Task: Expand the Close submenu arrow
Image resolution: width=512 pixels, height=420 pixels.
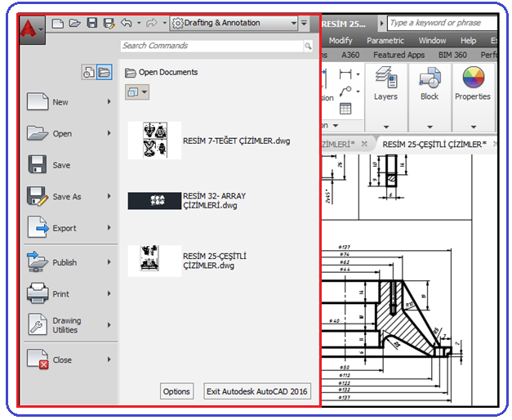Action: coord(109,360)
